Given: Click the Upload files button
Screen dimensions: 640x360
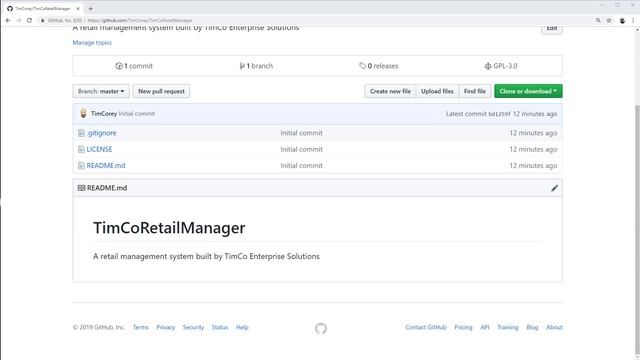Looking at the screenshot, I should tap(437, 91).
